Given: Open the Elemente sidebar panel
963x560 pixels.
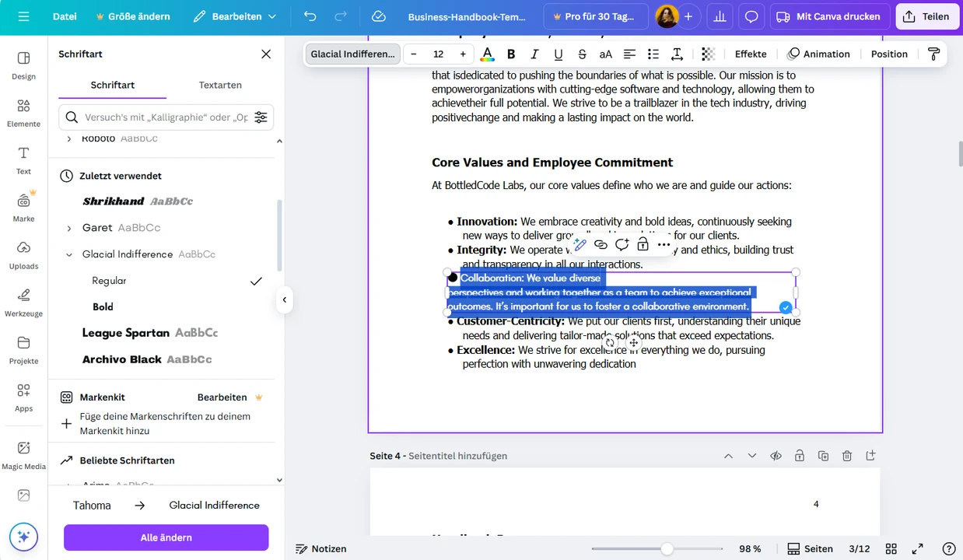Looking at the screenshot, I should [x=23, y=113].
